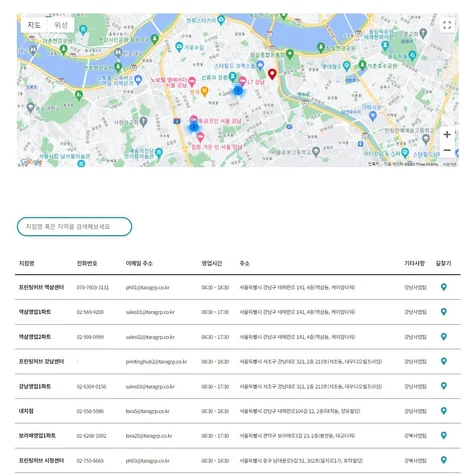The image size is (476, 476).
Task: Click the 지점명 column header
Action: (x=26, y=263)
